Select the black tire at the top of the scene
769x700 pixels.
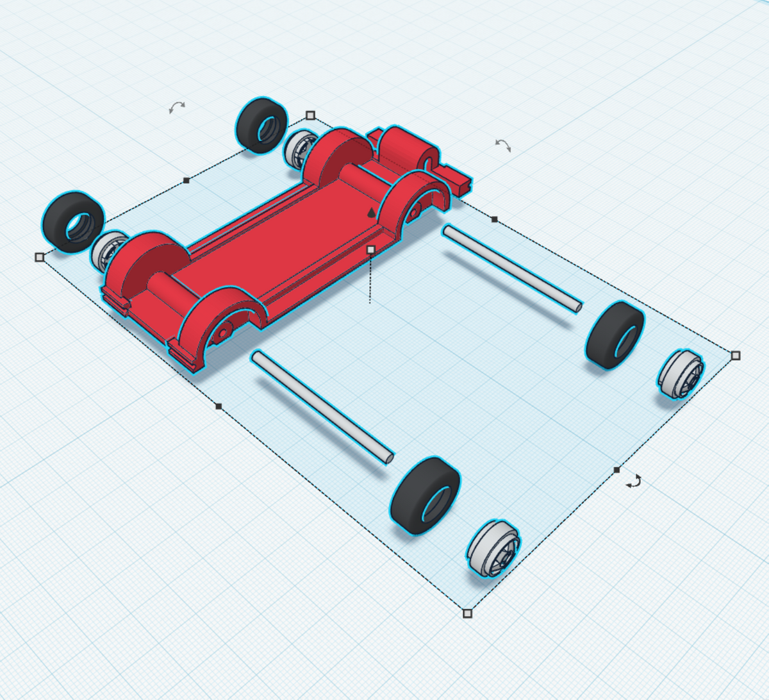(x=263, y=125)
